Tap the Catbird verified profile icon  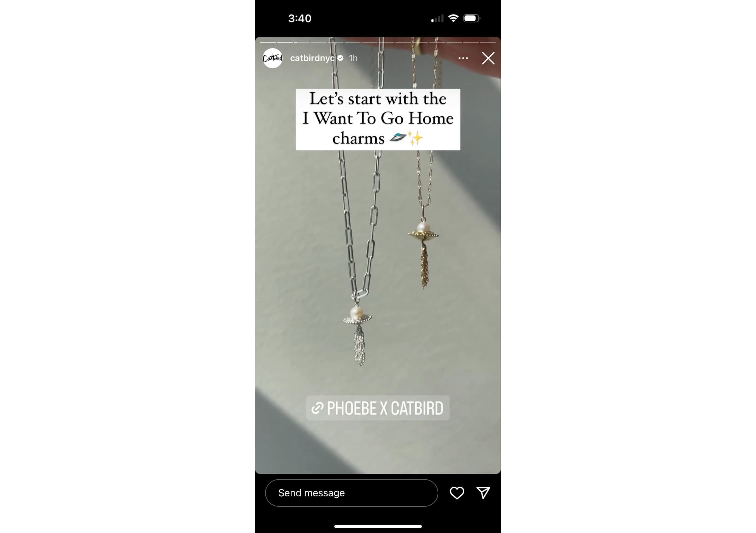[x=272, y=58]
